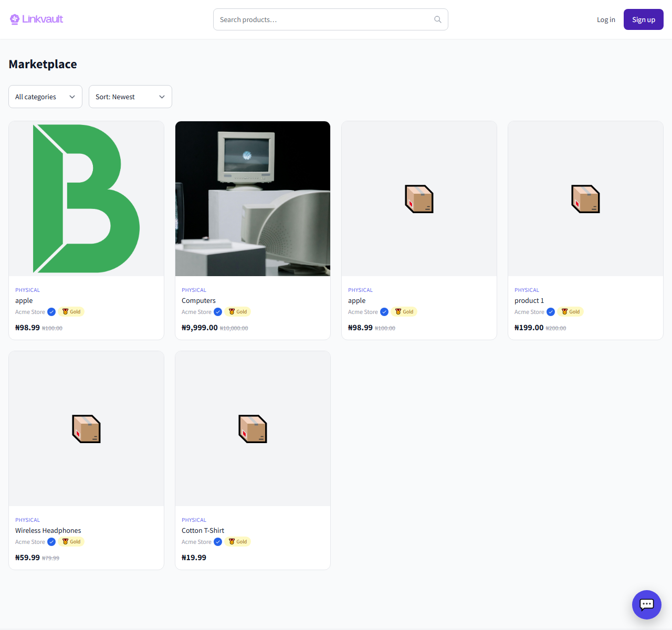
Task: Click the ₦19.99 price
Action: [194, 558]
